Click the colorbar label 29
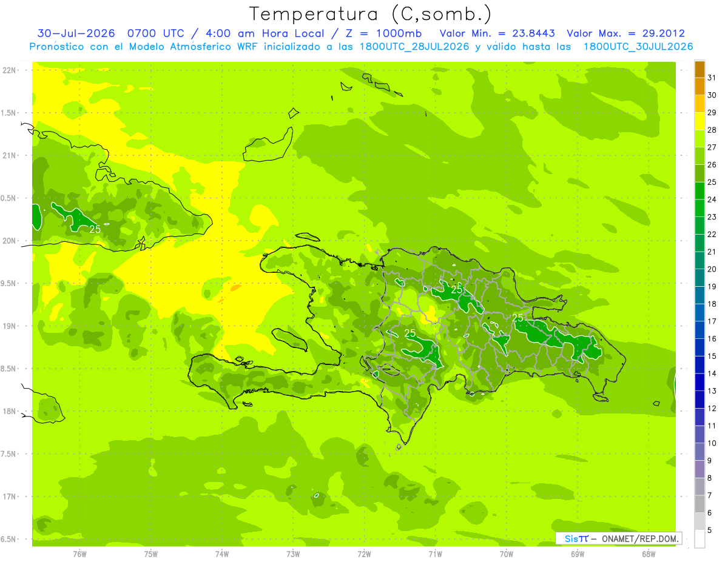This screenshot has height=562, width=728. coord(712,113)
